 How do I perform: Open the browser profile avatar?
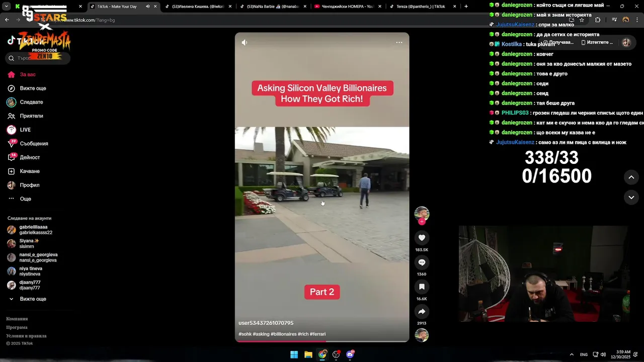pos(626,20)
